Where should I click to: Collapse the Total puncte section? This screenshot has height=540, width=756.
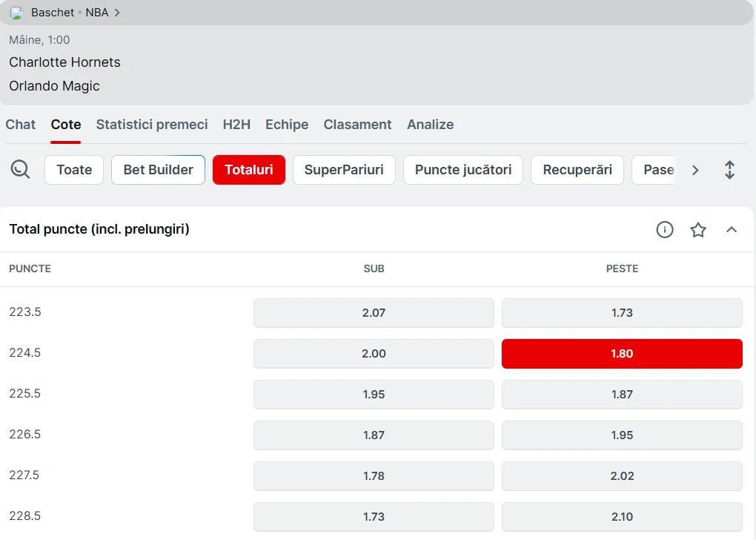coord(732,230)
